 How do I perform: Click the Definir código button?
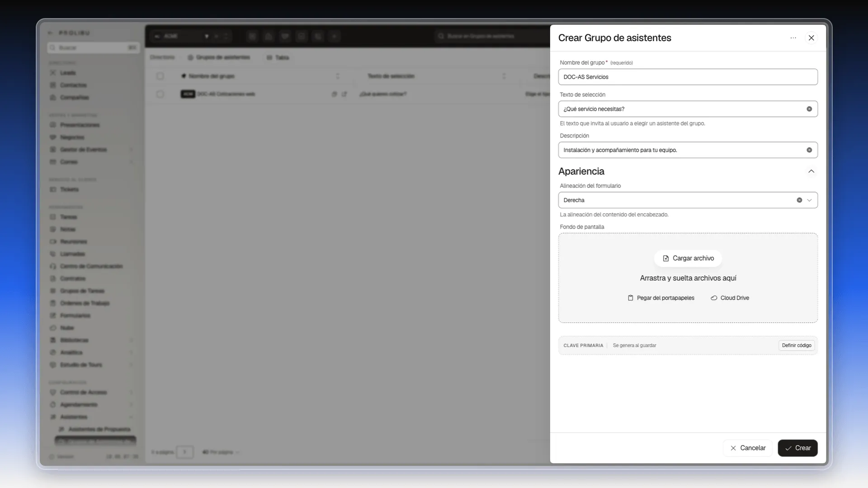click(797, 345)
